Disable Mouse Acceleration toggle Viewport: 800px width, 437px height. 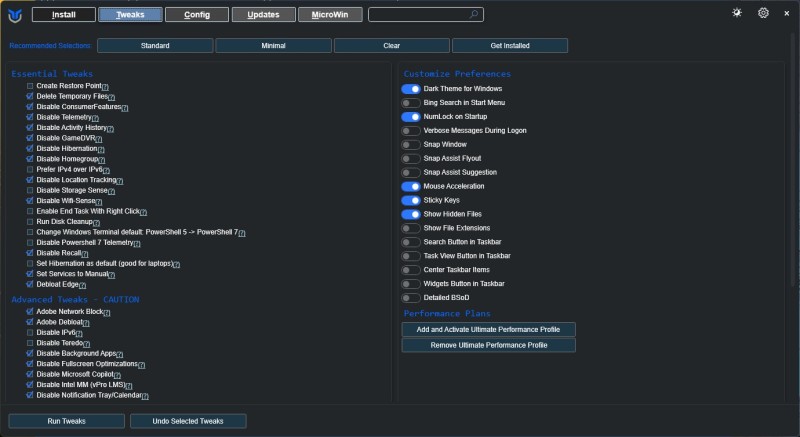click(x=411, y=187)
